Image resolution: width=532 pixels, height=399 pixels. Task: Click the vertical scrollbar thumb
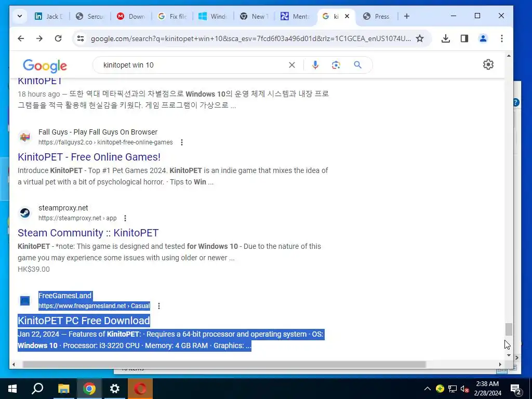point(509,329)
